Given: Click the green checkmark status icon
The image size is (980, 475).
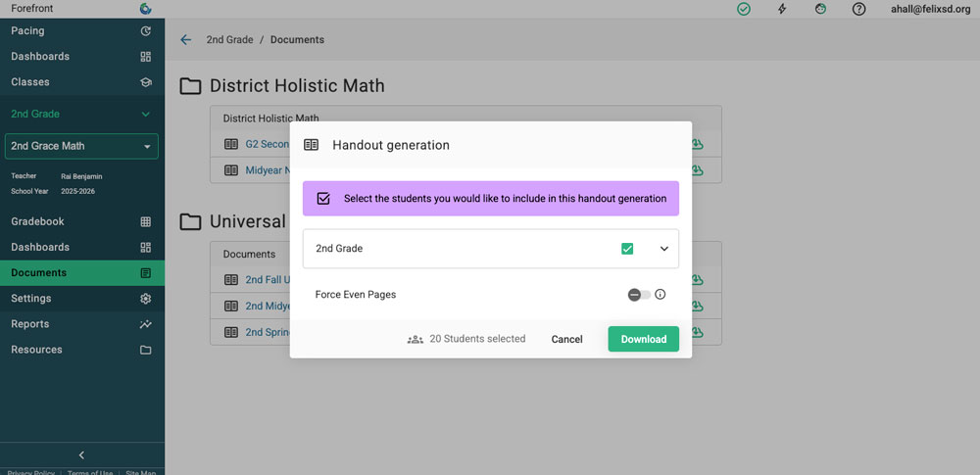Looking at the screenshot, I should tap(744, 9).
